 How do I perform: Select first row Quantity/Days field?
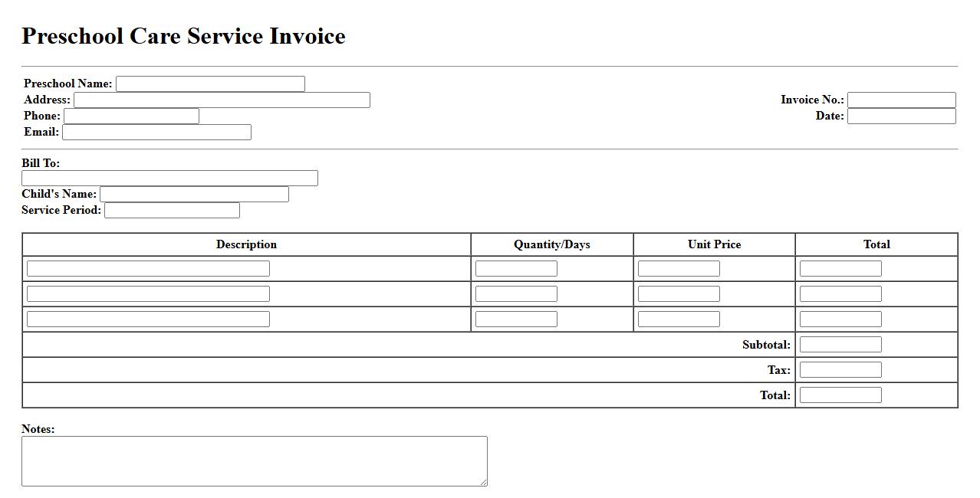516,269
